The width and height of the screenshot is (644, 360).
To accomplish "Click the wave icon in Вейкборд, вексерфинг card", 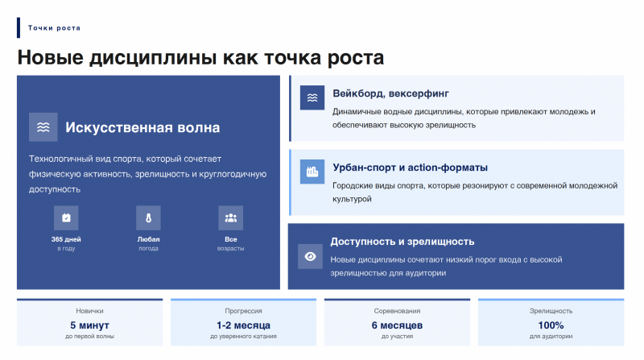I will pos(312,97).
